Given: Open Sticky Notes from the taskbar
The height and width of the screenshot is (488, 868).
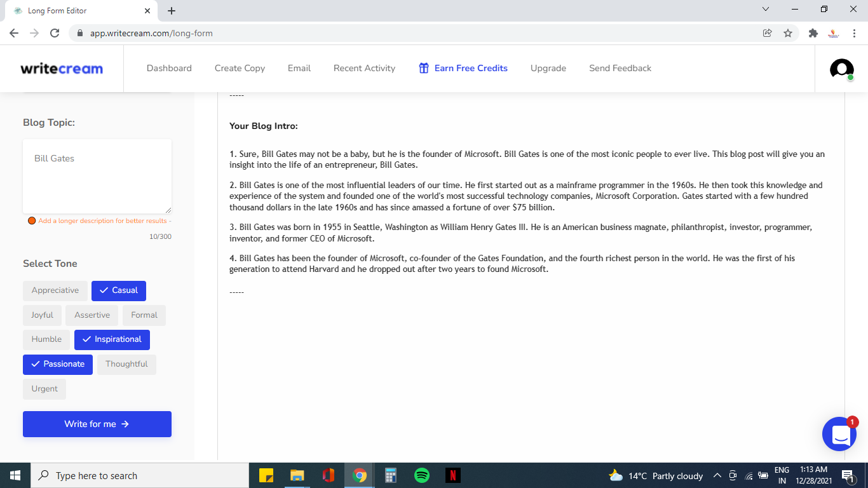Looking at the screenshot, I should (x=266, y=475).
